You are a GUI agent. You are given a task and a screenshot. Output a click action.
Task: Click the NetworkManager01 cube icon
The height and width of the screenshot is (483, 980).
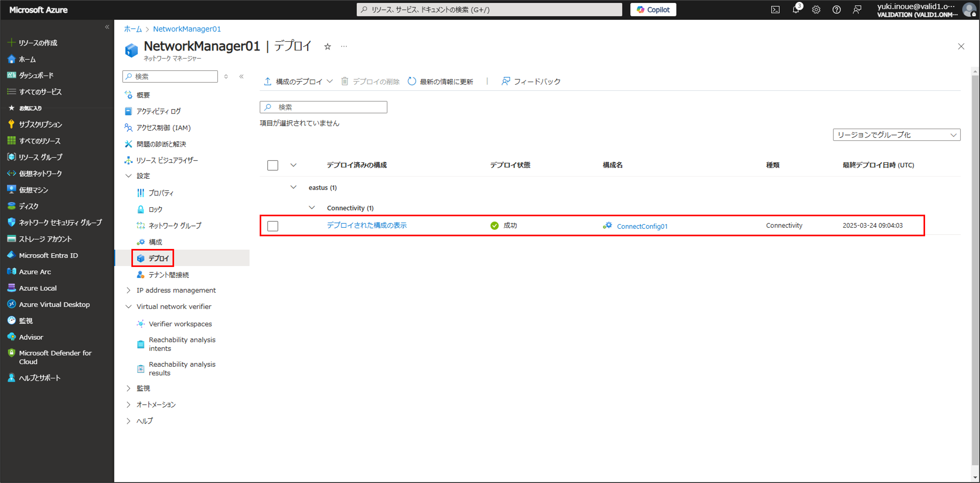(131, 50)
